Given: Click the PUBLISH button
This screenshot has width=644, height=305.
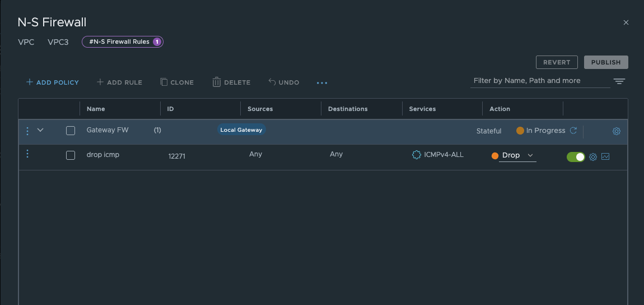Looking at the screenshot, I should point(606,62).
